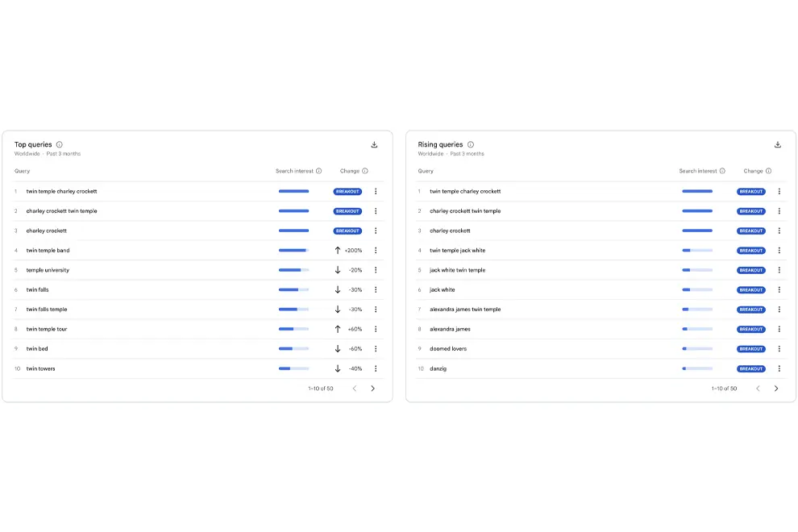This screenshot has width=798, height=532.
Task: Open more options for danzig row
Action: [779, 368]
